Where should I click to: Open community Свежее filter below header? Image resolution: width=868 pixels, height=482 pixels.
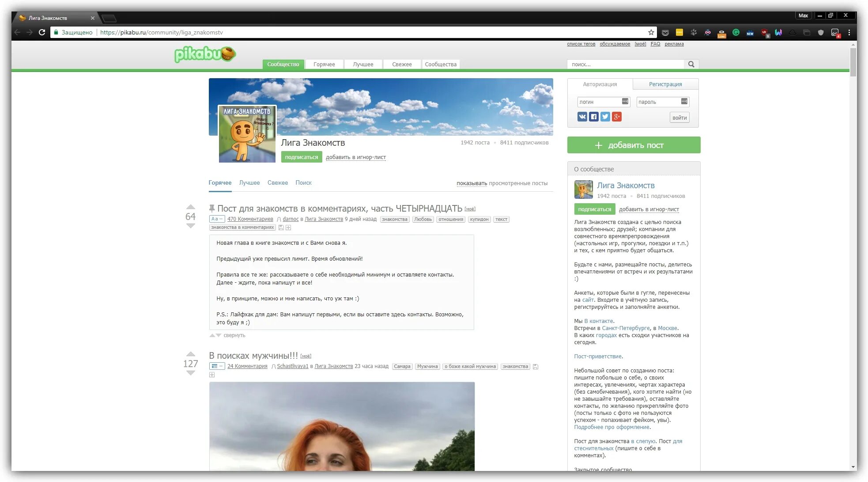[278, 182]
